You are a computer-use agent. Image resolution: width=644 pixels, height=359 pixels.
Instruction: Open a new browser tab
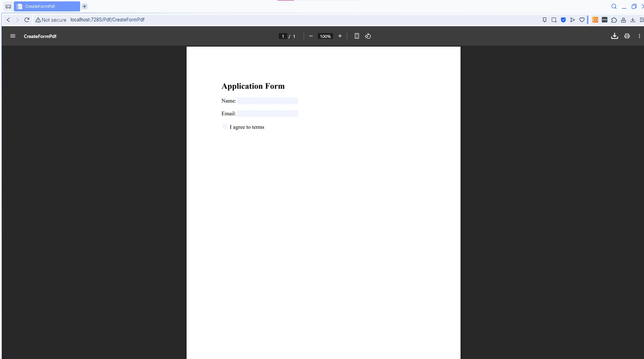pyautogui.click(x=84, y=6)
